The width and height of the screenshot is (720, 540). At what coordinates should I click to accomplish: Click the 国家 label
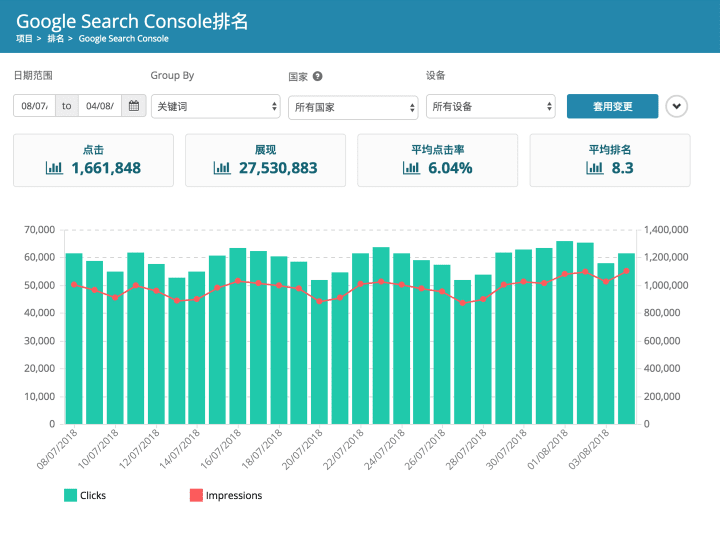[x=298, y=77]
